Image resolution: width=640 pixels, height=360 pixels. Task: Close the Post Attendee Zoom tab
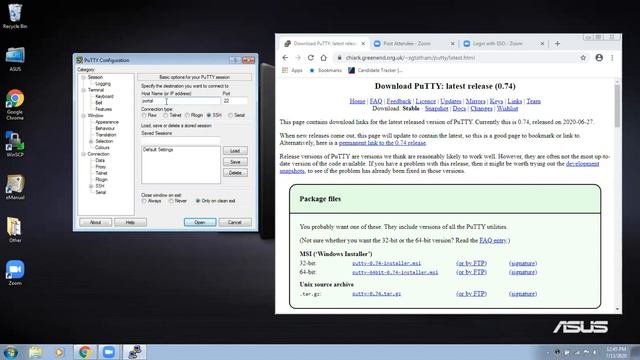click(x=453, y=43)
